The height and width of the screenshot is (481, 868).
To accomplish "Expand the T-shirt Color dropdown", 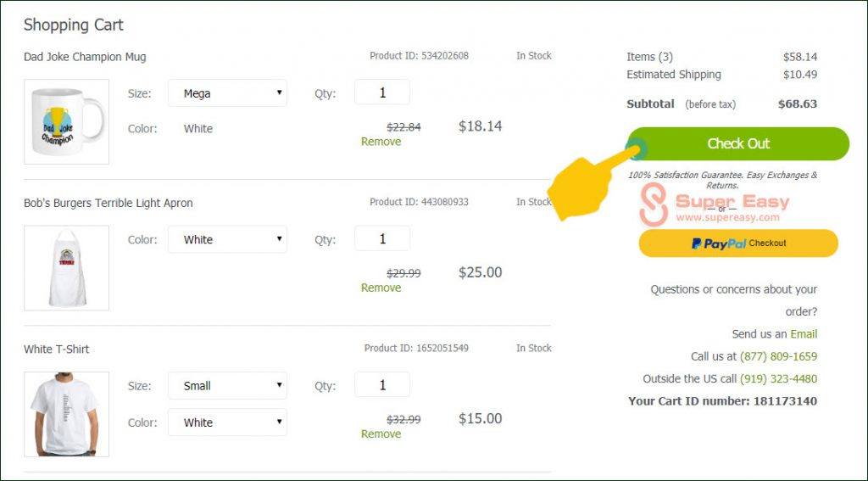I will point(227,422).
